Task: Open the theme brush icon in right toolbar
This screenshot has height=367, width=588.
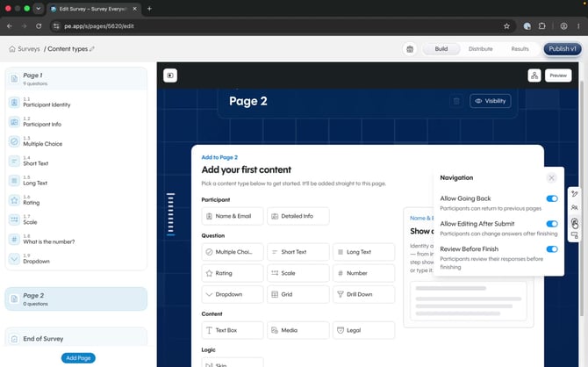Action: point(575,194)
